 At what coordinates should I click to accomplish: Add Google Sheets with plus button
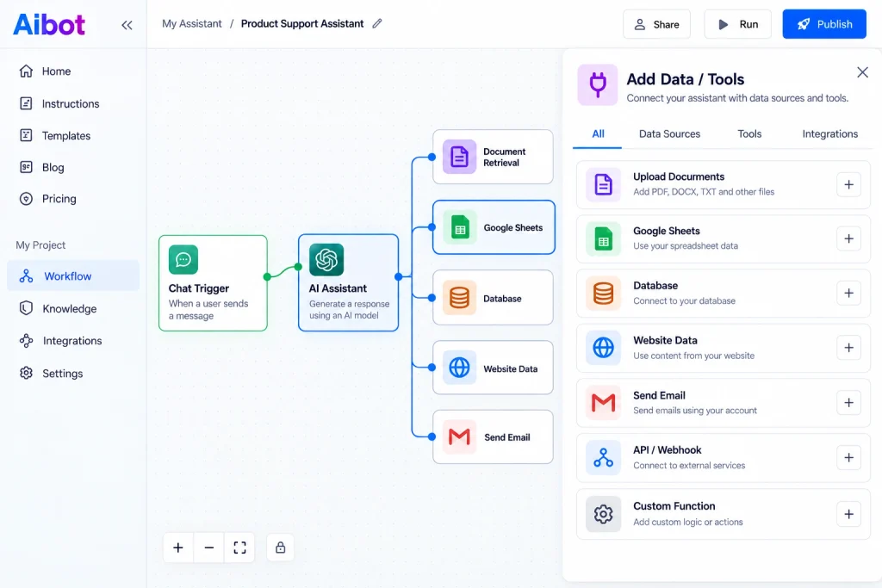point(848,238)
